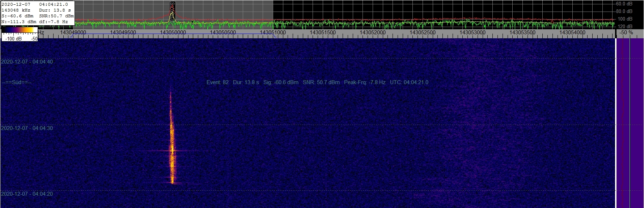Click the time 04:04:21.0 in info box
Viewport: 644px width, 208px height.
click(x=54, y=4)
